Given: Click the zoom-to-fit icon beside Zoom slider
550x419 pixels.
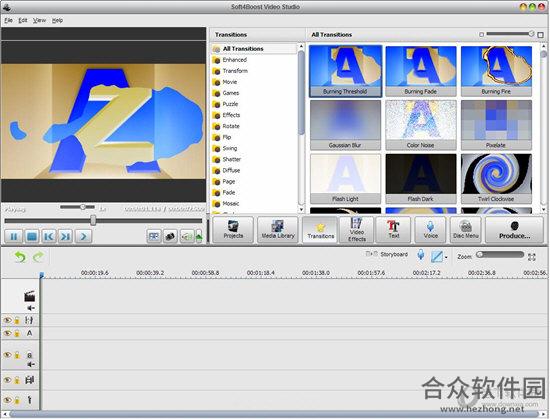Looking at the screenshot, I should (532, 257).
